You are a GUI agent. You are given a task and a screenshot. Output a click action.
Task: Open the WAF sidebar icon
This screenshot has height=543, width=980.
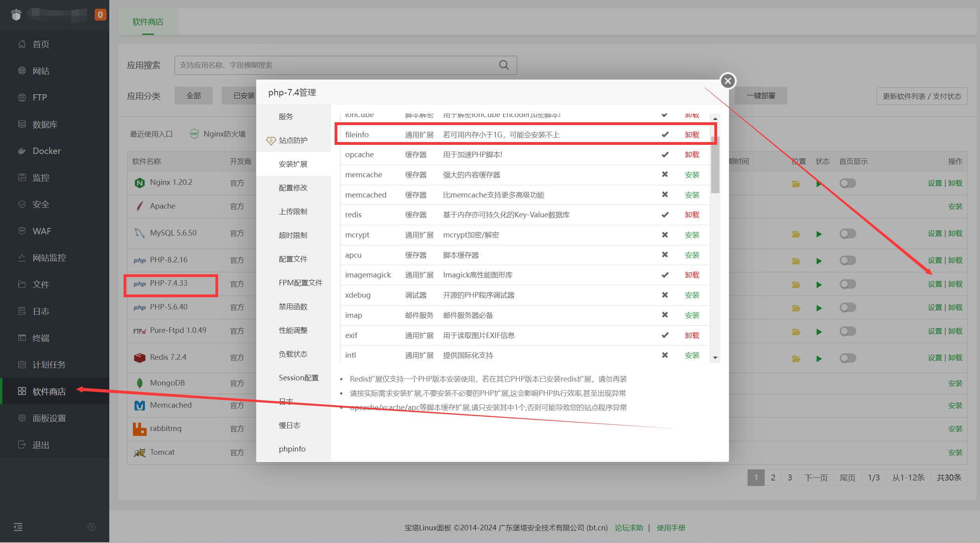22,231
